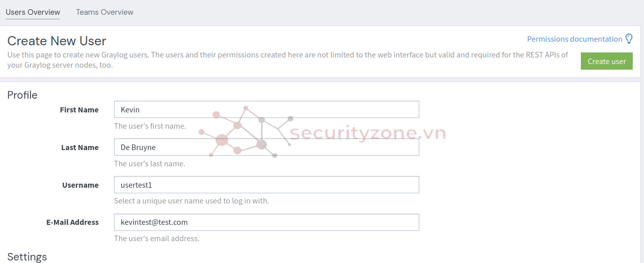Click the "Select a unique user name" help text
The width and height of the screenshot is (644, 263).
(x=191, y=201)
